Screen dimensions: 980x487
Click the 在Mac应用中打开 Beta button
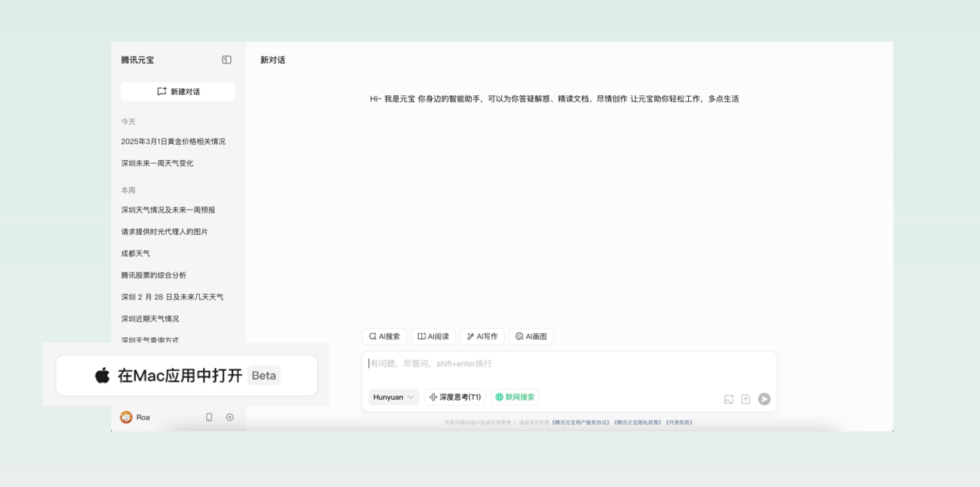point(188,375)
